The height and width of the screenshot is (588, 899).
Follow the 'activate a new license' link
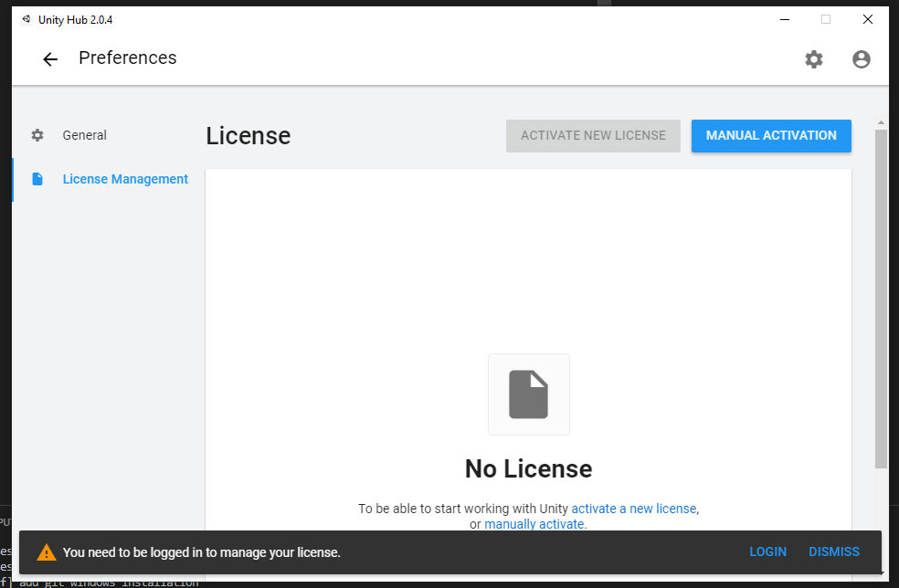[634, 509]
